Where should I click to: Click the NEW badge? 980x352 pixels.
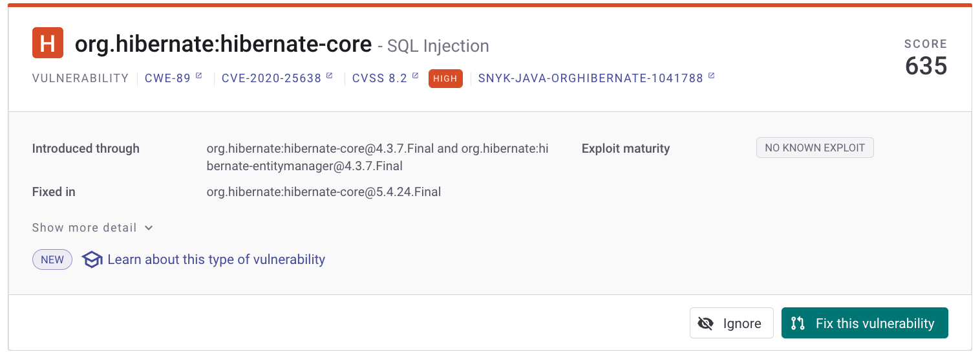52,259
